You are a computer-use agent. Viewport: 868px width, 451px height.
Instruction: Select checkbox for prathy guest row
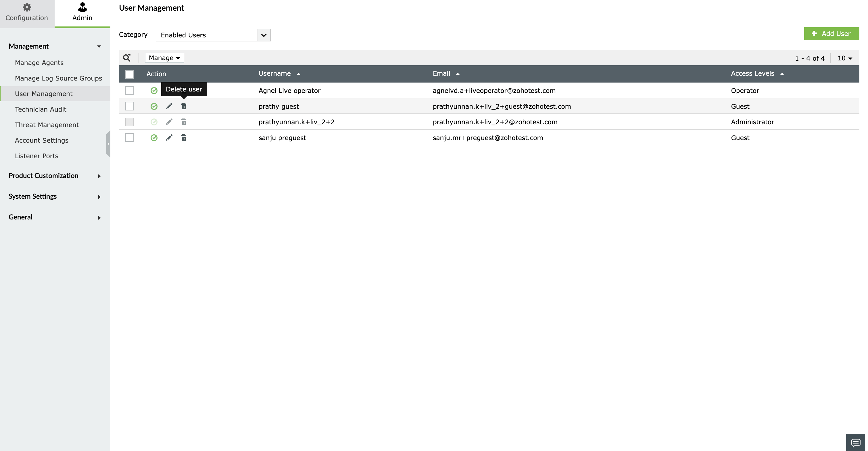129,106
